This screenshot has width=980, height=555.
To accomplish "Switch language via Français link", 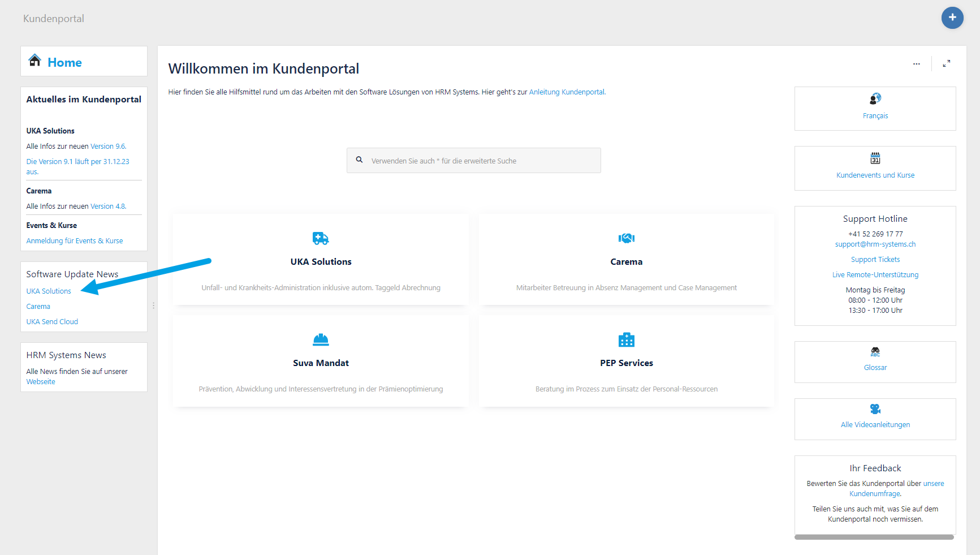I will click(875, 115).
